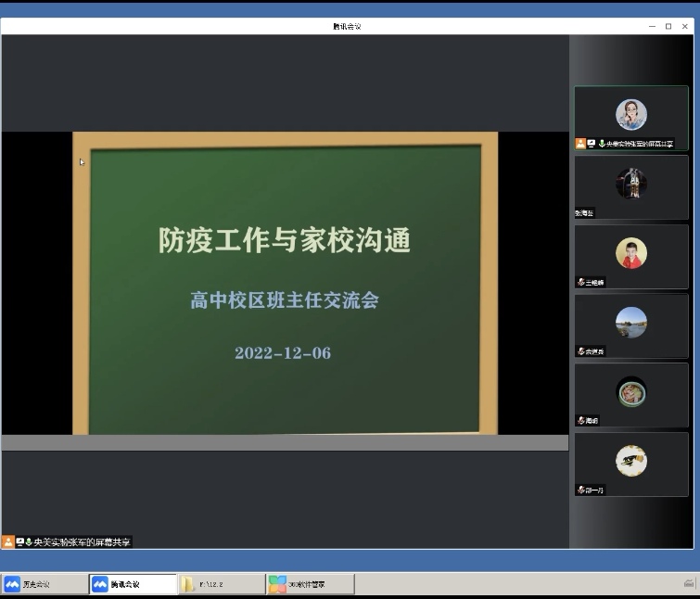Viewport: 700px width, 599px height.
Task: Click the lake landscape avatar
Action: tap(631, 323)
